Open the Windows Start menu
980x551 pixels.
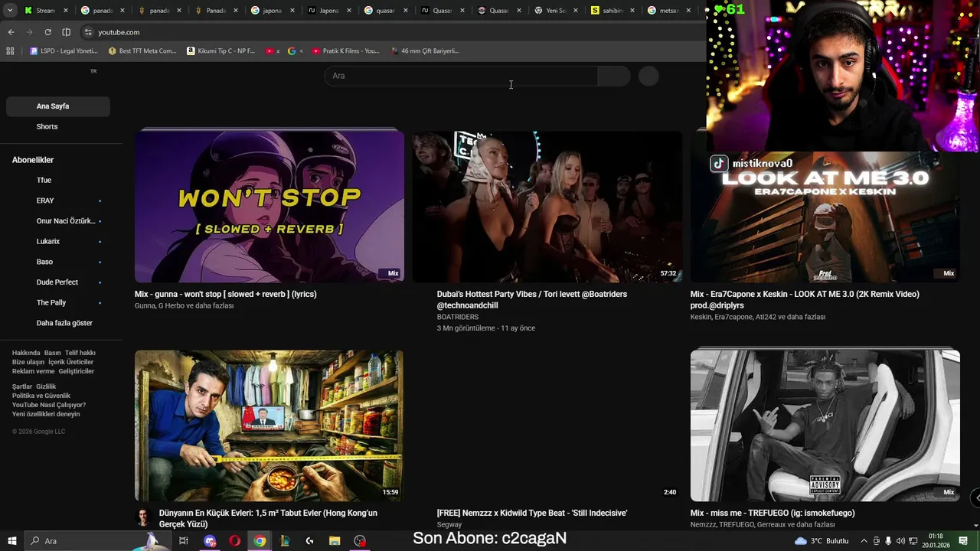pos(11,541)
